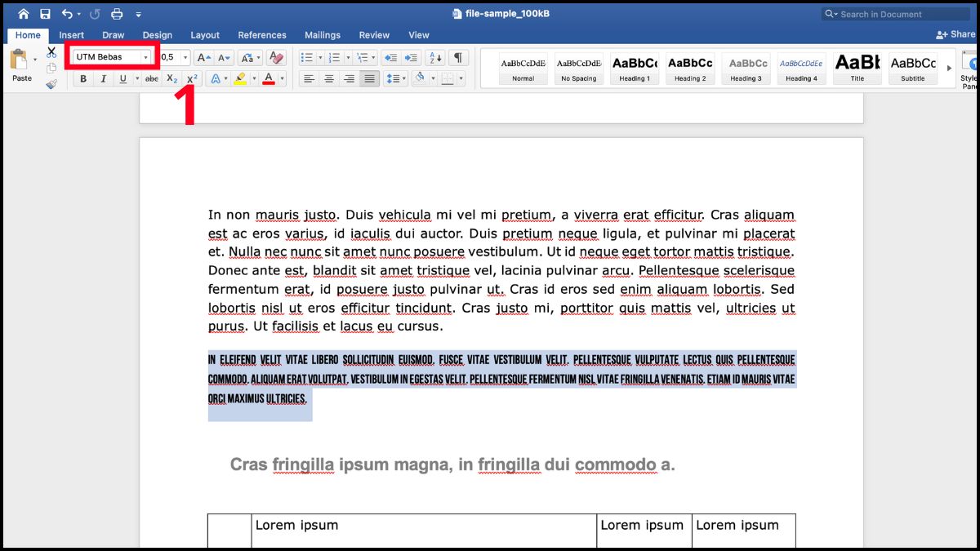Open the highlight color dropdown arrow
The image size is (980, 551).
(x=252, y=79)
